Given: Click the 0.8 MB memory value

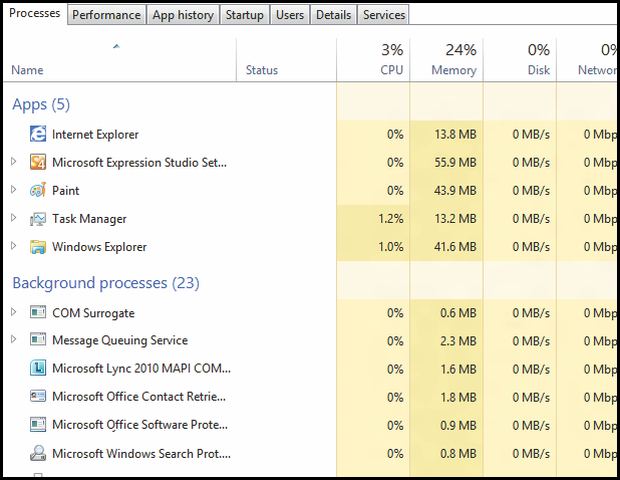Looking at the screenshot, I should (458, 454).
